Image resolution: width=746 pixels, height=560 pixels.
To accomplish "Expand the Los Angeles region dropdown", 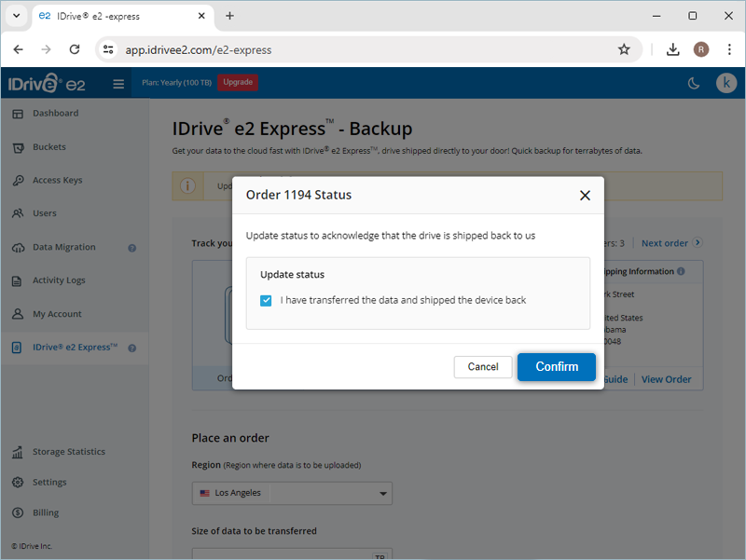I will pyautogui.click(x=292, y=493).
